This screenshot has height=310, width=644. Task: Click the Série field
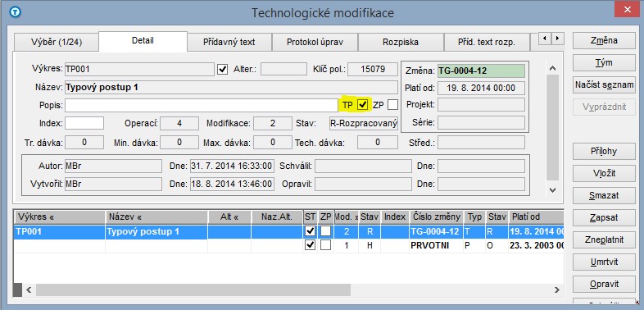pyautogui.click(x=481, y=122)
